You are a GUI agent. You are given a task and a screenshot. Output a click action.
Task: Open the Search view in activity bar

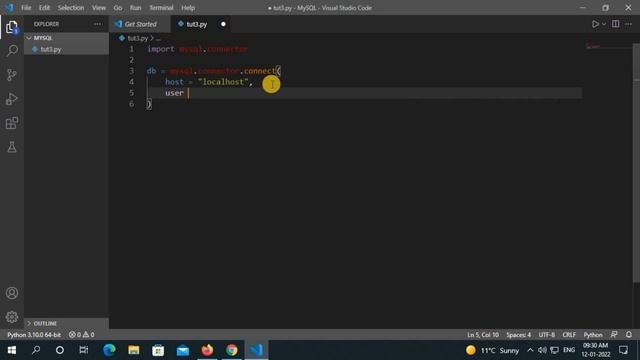point(12,51)
